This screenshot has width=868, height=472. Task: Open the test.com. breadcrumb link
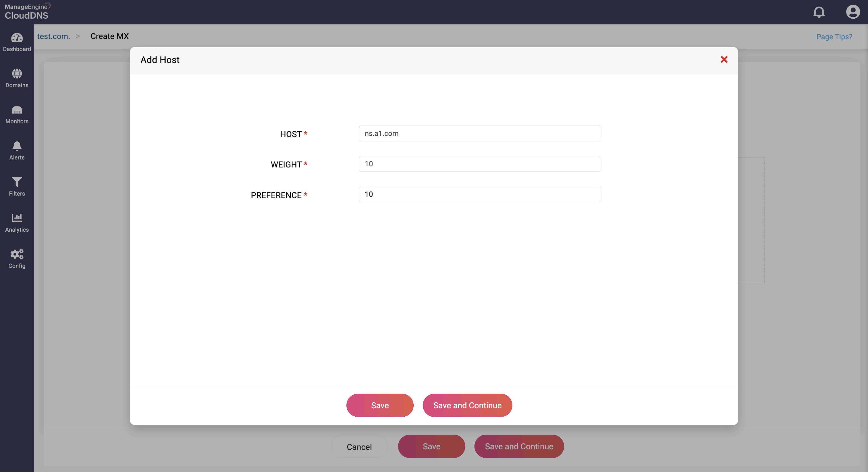pyautogui.click(x=54, y=36)
